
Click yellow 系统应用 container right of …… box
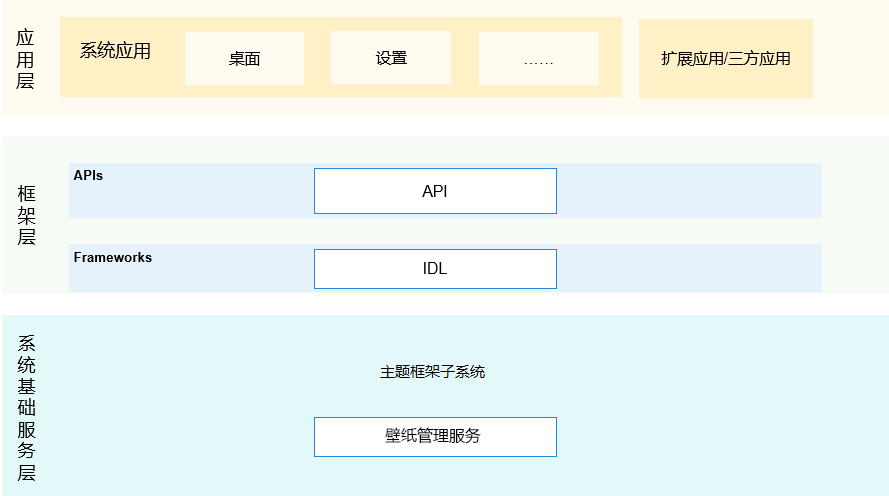click(610, 58)
